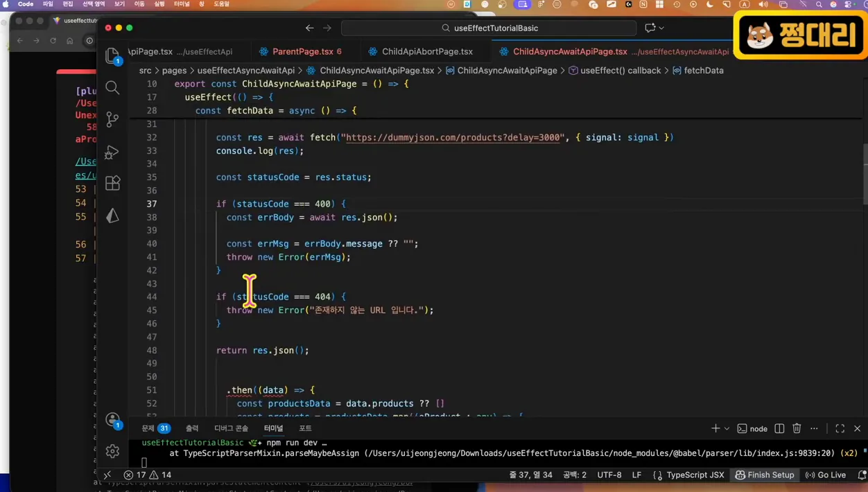Image resolution: width=868 pixels, height=492 pixels.
Task: Expand the new terminal launch profile dropdown
Action: pyautogui.click(x=727, y=428)
